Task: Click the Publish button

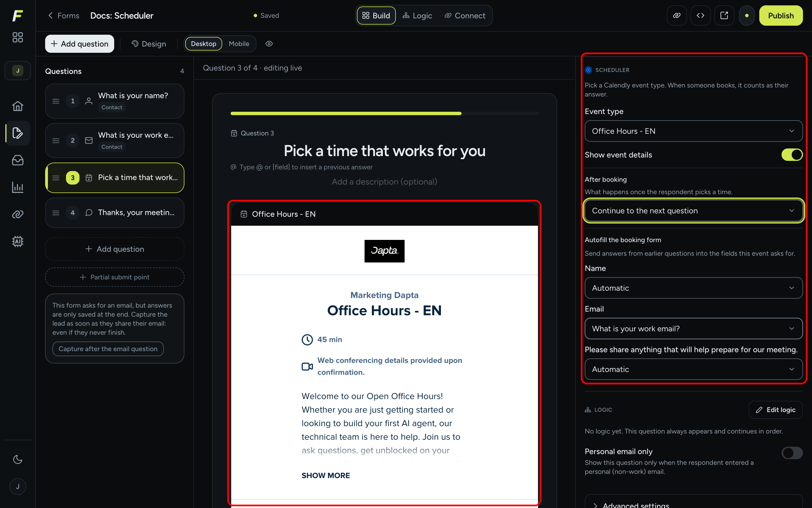Action: pyautogui.click(x=781, y=16)
